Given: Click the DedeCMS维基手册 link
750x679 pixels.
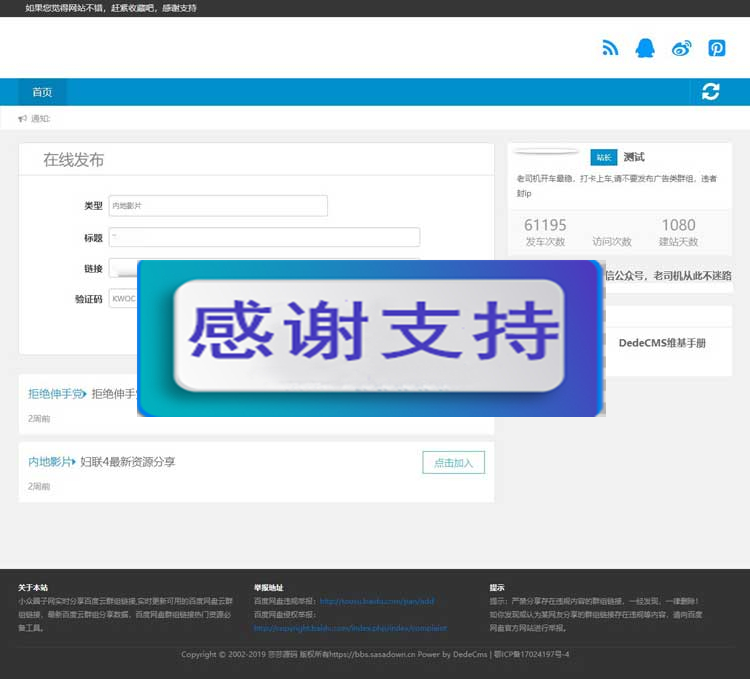Looking at the screenshot, I should click(661, 343).
